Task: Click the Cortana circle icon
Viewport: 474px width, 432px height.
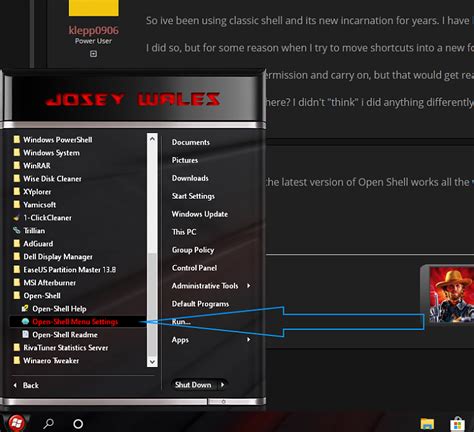Action: (78, 424)
